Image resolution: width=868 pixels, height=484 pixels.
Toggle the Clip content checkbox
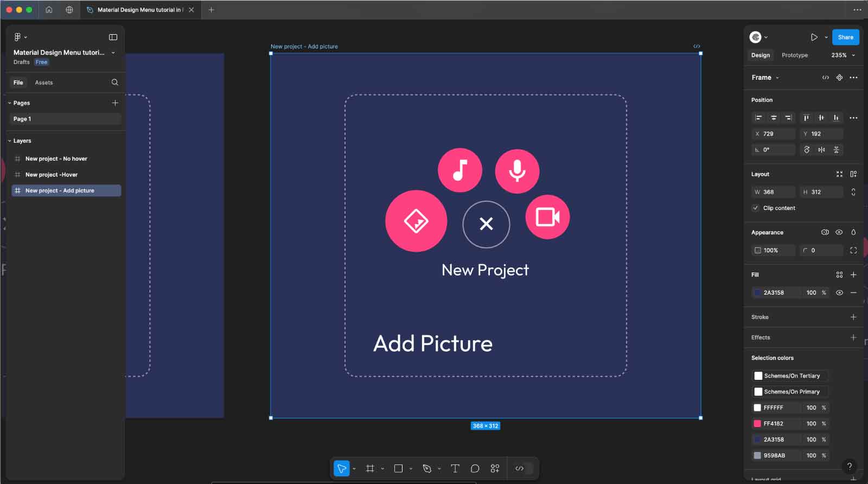[x=756, y=208]
